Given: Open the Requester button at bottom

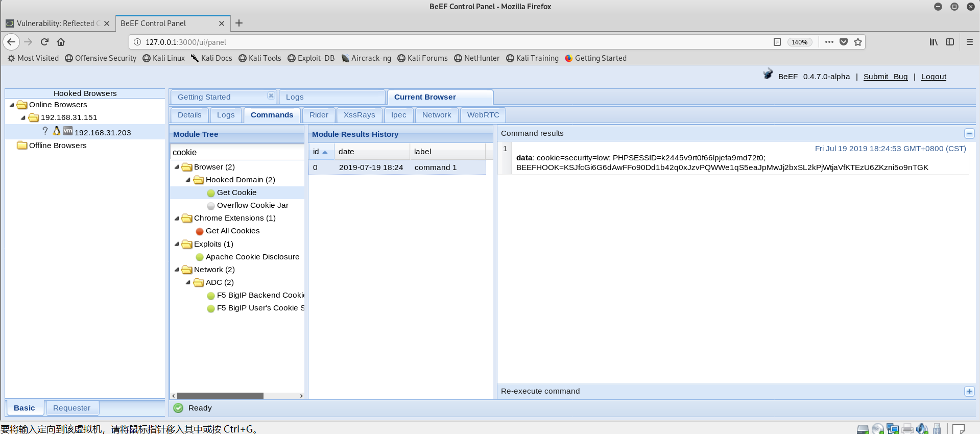Looking at the screenshot, I should click(72, 408).
